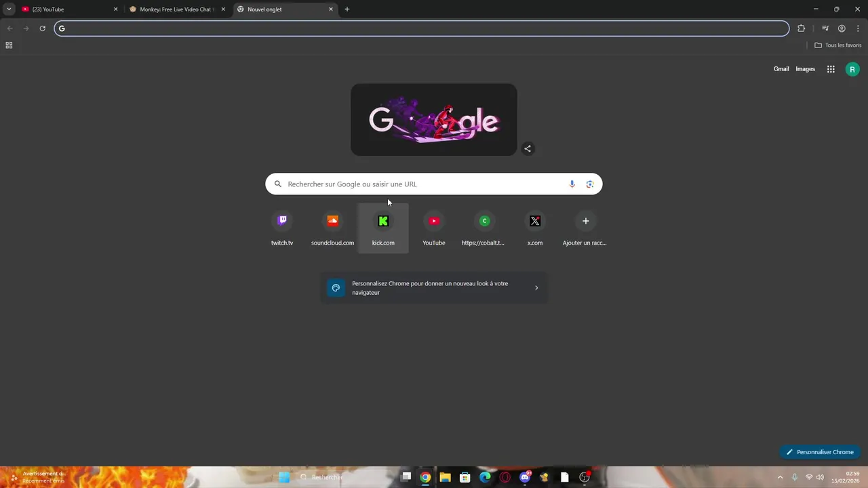Close the YouTube tab
The height and width of the screenshot is (488, 868).
coord(115,9)
